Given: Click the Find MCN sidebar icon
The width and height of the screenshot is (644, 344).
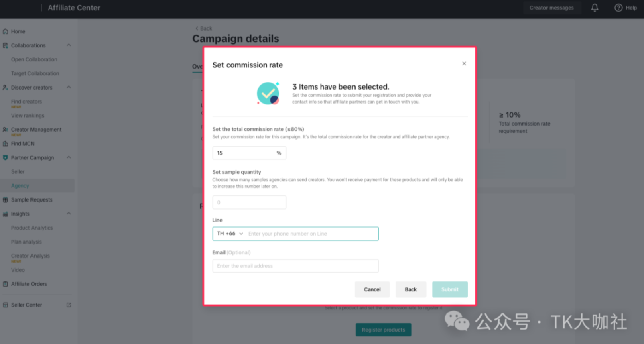Looking at the screenshot, I should tap(5, 144).
